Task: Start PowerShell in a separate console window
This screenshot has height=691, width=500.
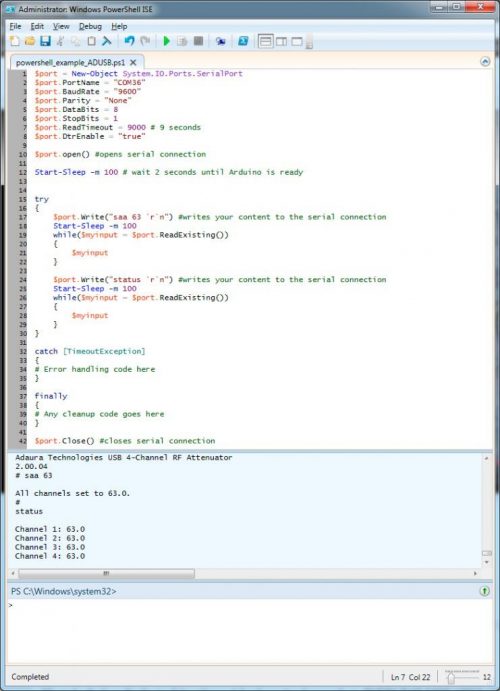Action: (243, 41)
